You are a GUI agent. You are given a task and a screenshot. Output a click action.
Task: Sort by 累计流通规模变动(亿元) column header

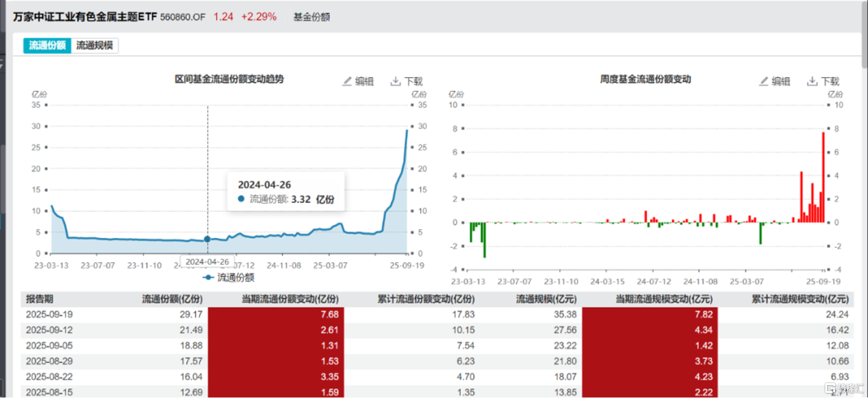tap(800, 299)
